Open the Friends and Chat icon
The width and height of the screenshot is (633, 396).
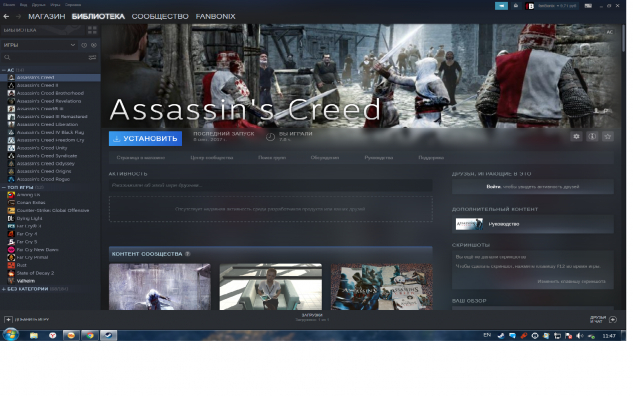pyautogui.click(x=613, y=320)
